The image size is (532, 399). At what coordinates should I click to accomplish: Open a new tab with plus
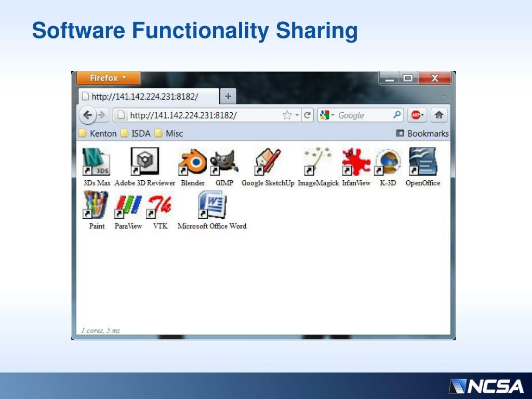coord(228,96)
